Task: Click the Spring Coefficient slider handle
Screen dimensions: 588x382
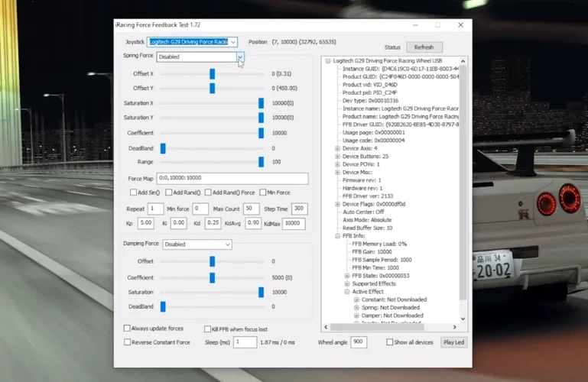Action: point(261,133)
